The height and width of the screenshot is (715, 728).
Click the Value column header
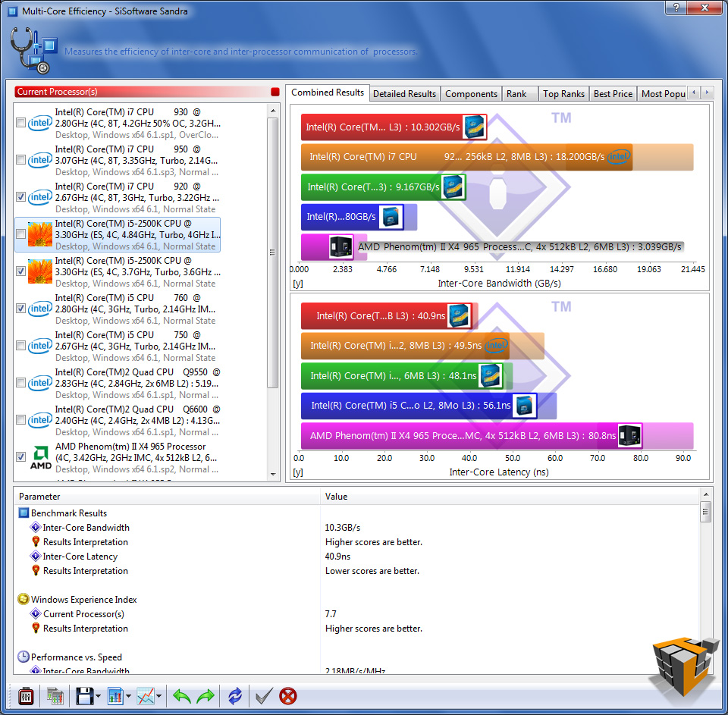[510, 497]
